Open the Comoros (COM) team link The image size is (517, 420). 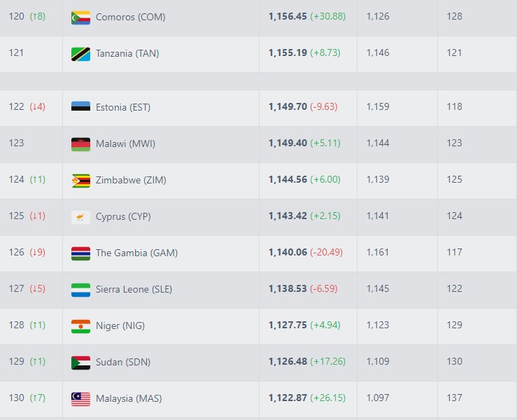(x=130, y=17)
